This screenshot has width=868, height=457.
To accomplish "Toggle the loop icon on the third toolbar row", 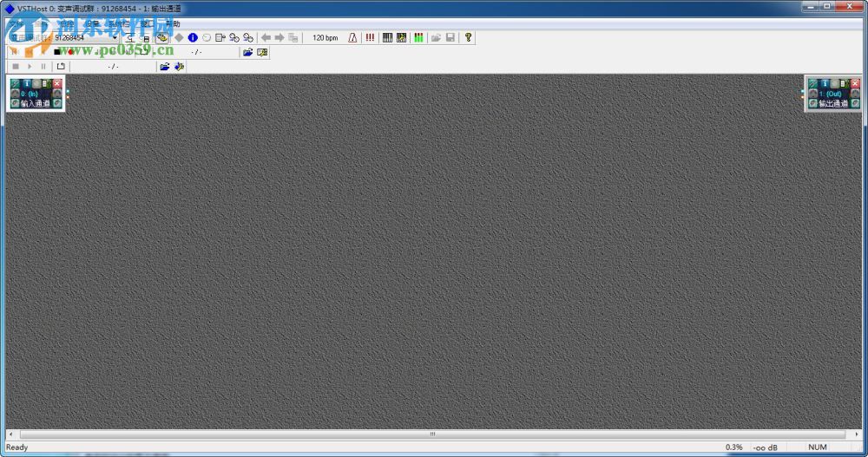I will (x=61, y=67).
